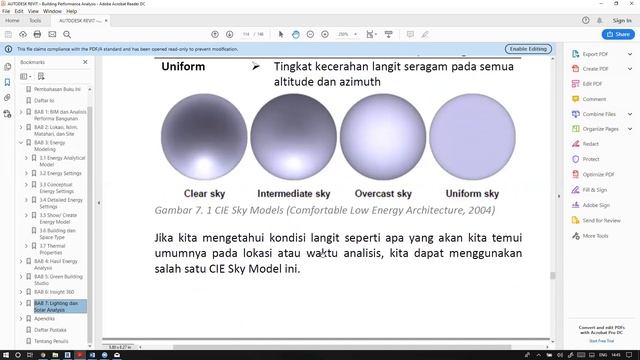Viewport: 640px width, 360px height.
Task: Expand Combine Files options chevron
Action: [630, 114]
